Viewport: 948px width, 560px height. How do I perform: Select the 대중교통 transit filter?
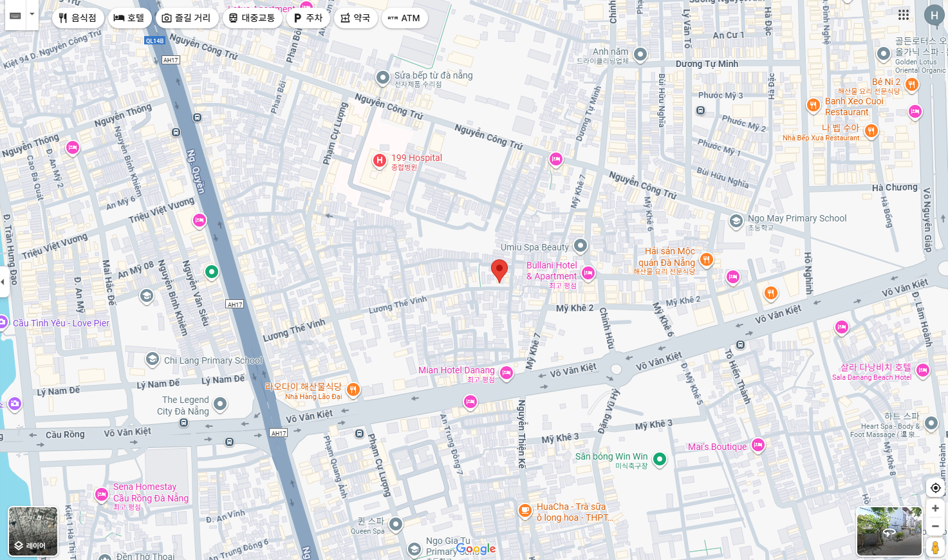253,18
